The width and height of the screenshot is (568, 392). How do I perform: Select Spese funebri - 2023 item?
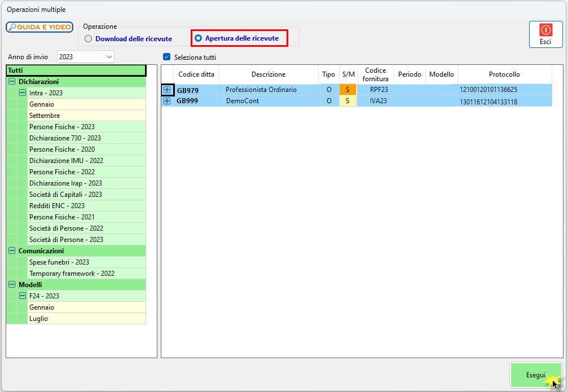pos(59,262)
